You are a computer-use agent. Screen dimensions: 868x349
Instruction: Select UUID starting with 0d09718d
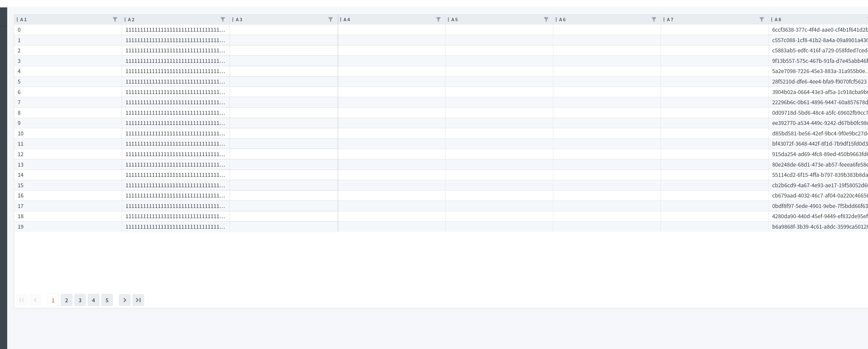(x=820, y=112)
